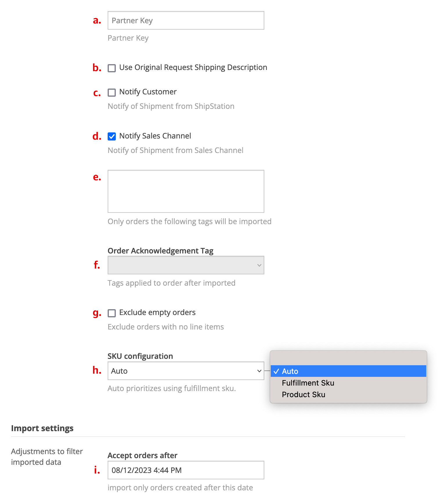Choose Fulfillment Sku from the list

click(308, 383)
